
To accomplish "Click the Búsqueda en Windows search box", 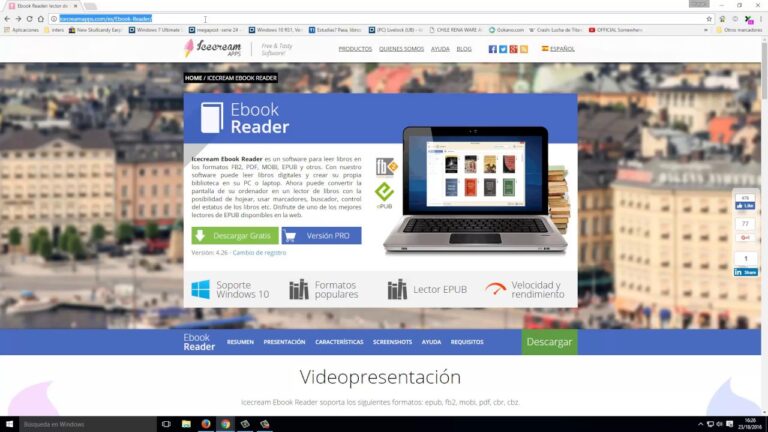I will coord(87,424).
